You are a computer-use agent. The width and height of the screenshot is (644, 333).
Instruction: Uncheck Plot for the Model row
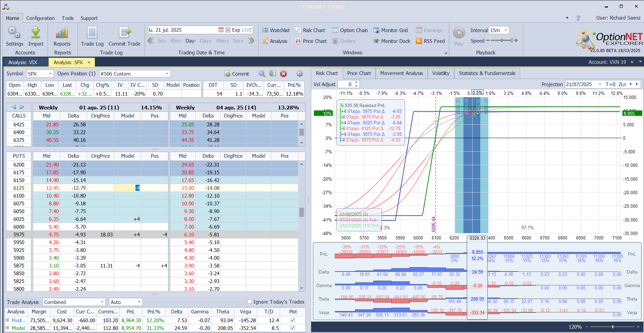click(293, 328)
